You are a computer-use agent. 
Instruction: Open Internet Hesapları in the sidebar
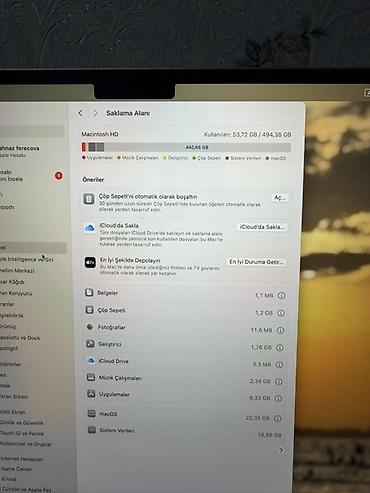[x=22, y=459]
